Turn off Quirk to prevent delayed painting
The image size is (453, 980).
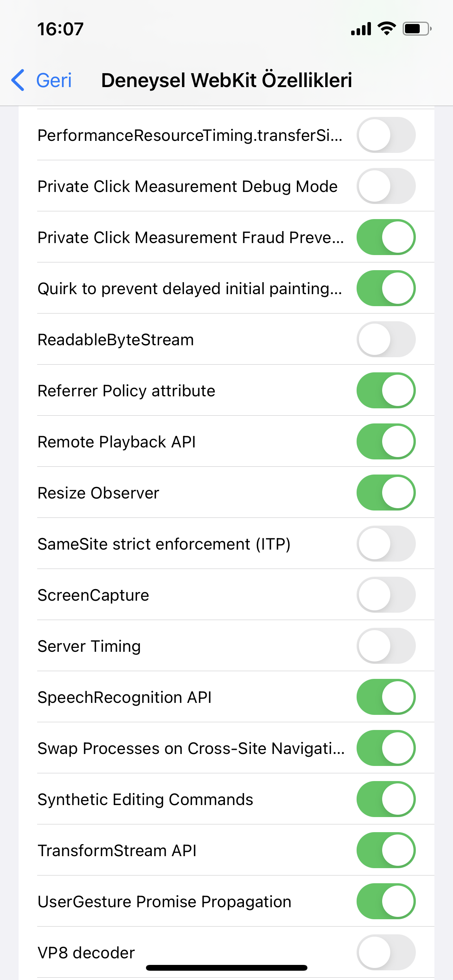pos(386,288)
